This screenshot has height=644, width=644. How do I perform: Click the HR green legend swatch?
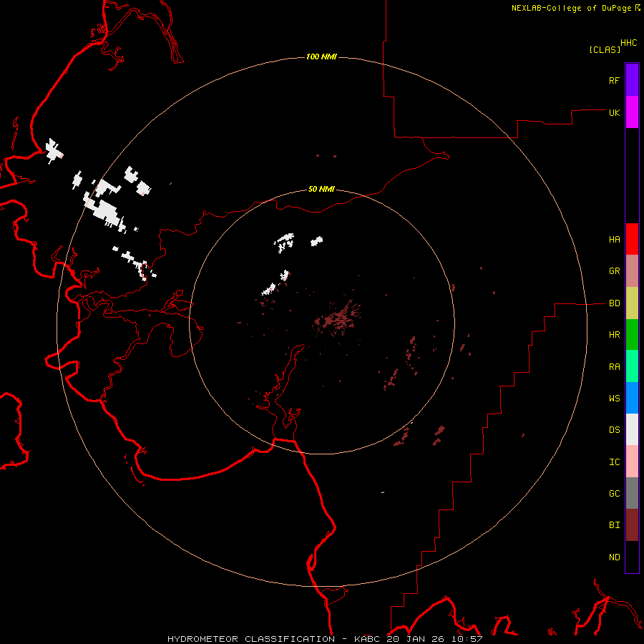click(x=632, y=335)
